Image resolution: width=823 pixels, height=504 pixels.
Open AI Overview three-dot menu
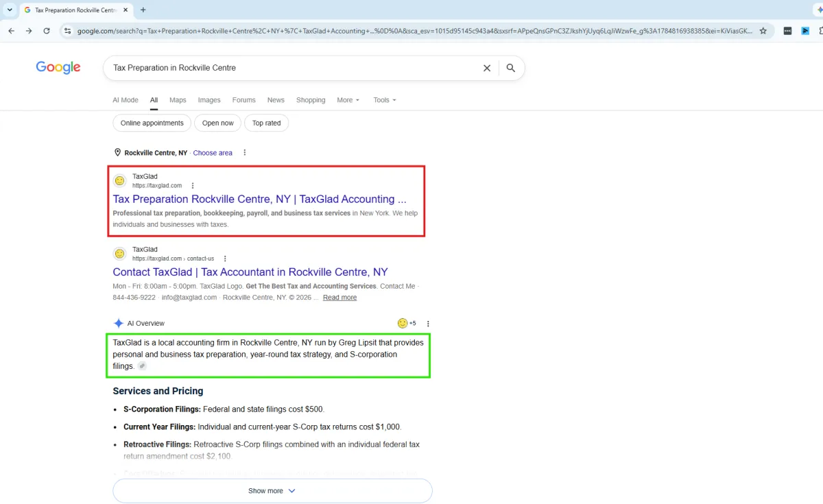click(428, 324)
